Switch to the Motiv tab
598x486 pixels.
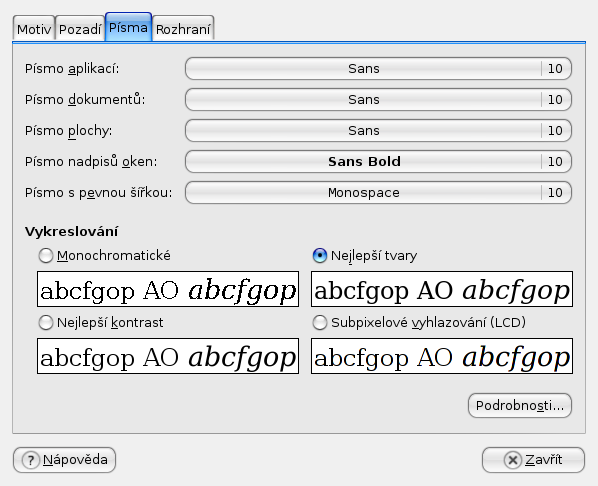[x=34, y=28]
